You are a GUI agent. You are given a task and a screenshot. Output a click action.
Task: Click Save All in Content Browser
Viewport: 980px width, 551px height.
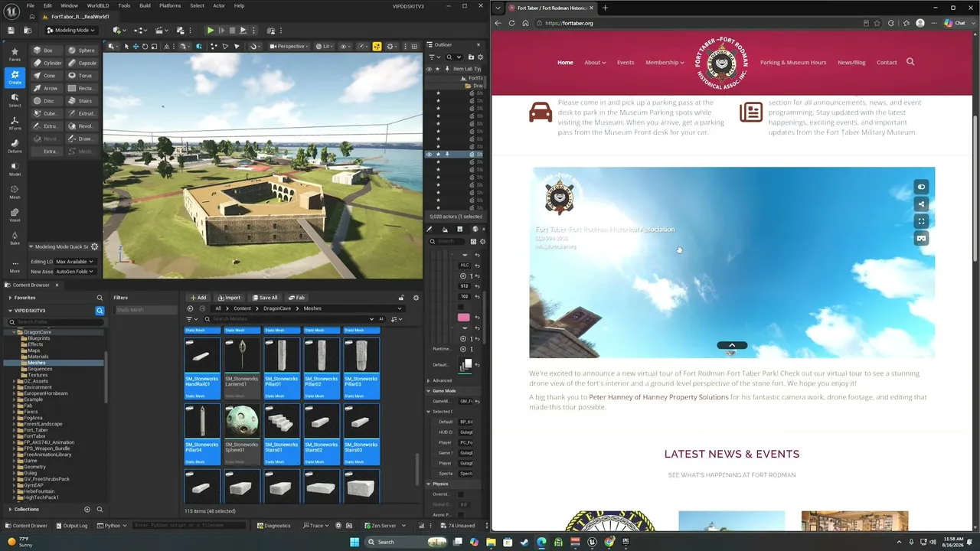point(265,298)
